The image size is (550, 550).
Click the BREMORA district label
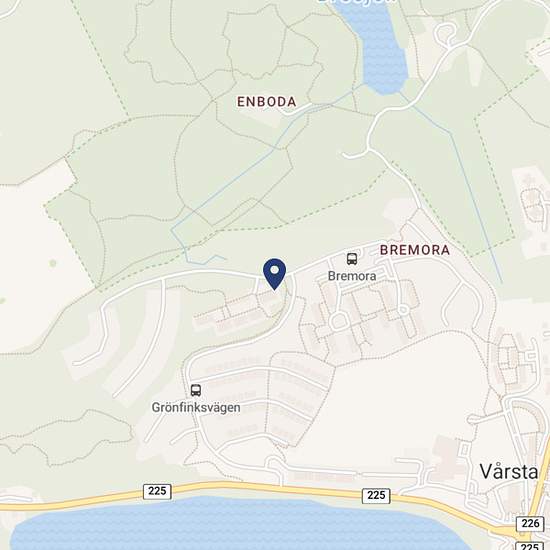click(415, 250)
